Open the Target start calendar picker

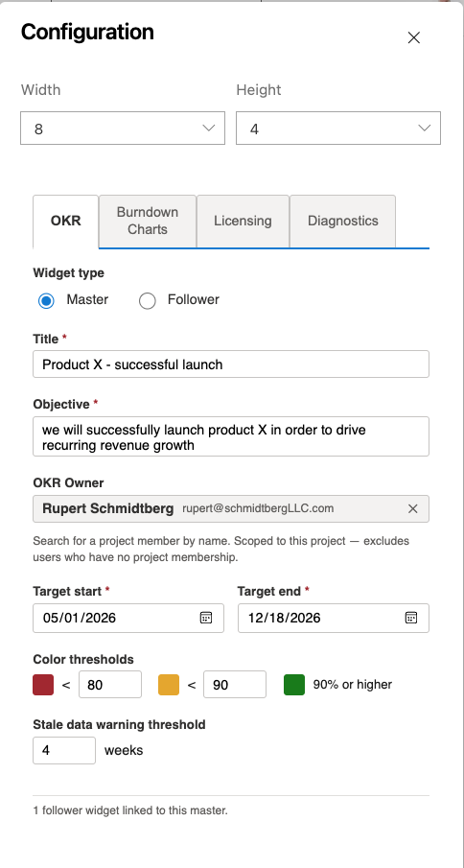206,618
